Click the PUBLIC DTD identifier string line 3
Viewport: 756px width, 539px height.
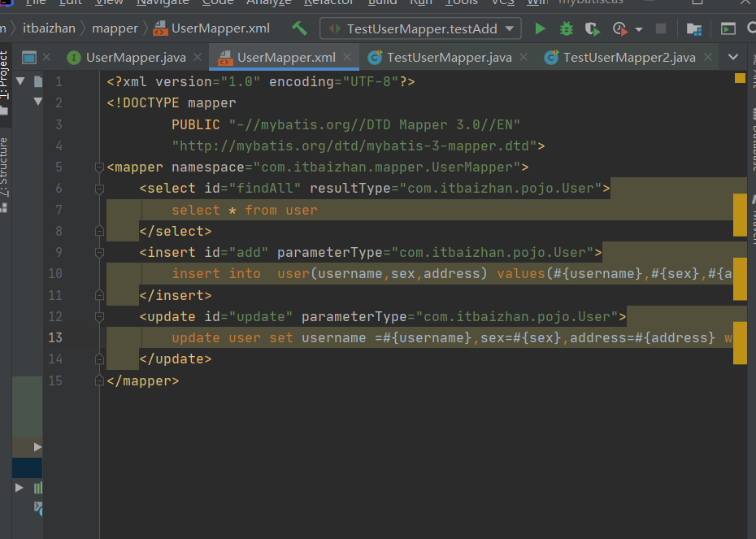(375, 125)
